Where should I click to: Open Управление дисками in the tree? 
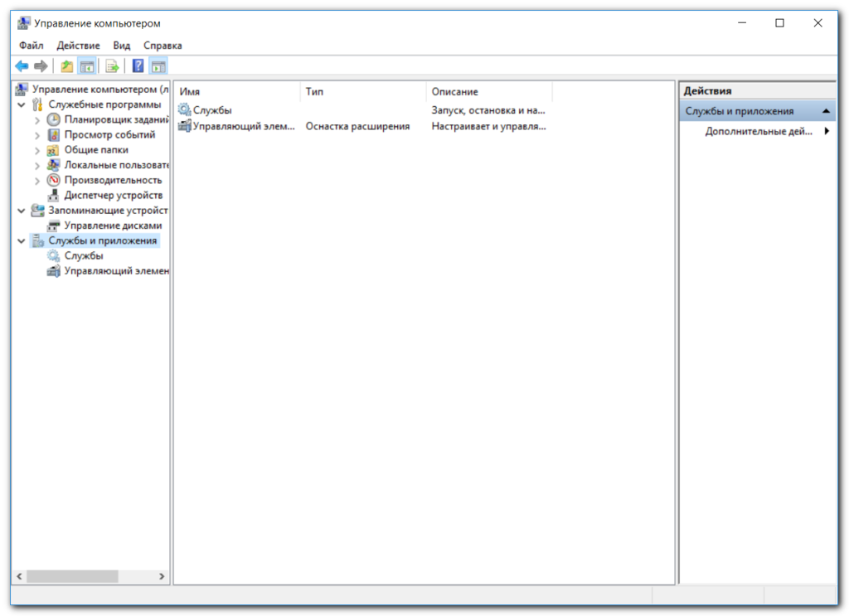coord(113,225)
